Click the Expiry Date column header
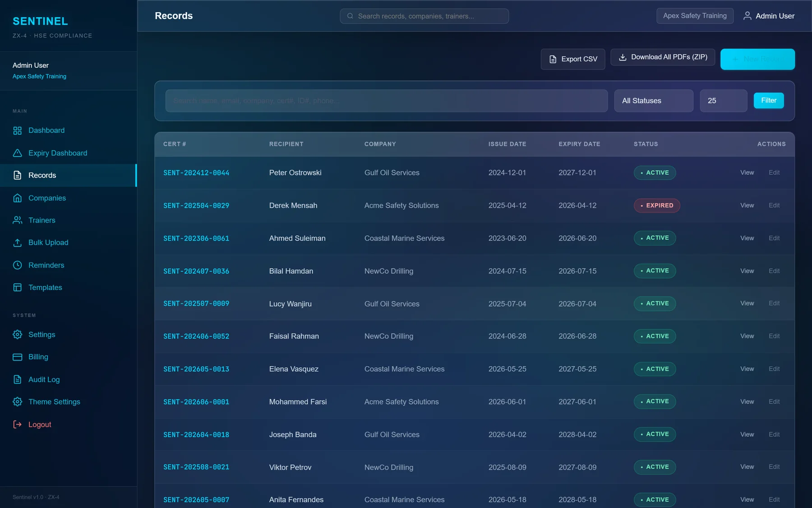Image resolution: width=812 pixels, height=508 pixels. coord(579,144)
